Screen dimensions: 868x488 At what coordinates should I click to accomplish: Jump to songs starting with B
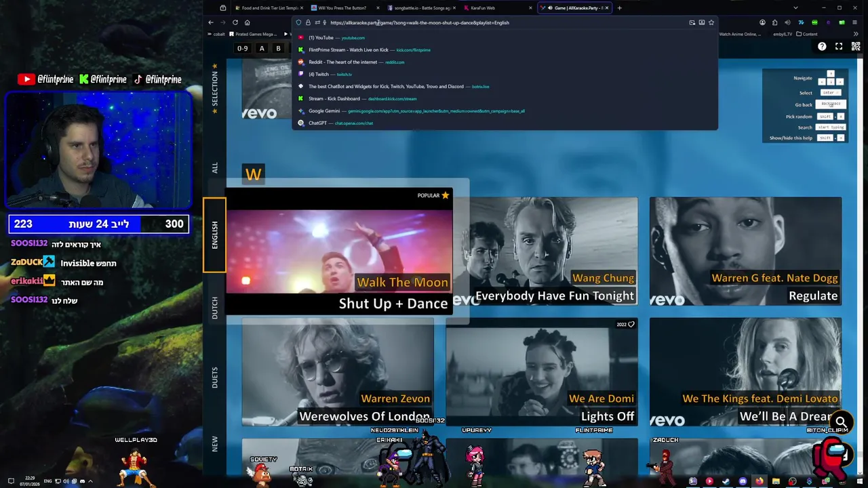point(278,48)
